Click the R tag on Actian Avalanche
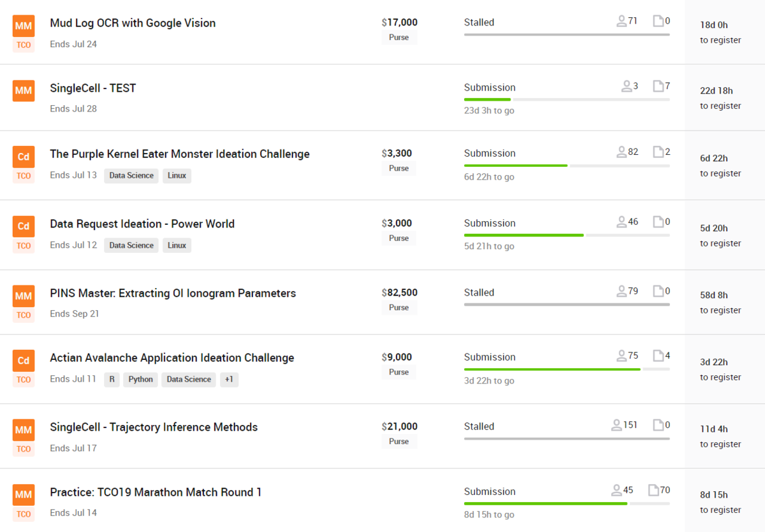 click(112, 379)
